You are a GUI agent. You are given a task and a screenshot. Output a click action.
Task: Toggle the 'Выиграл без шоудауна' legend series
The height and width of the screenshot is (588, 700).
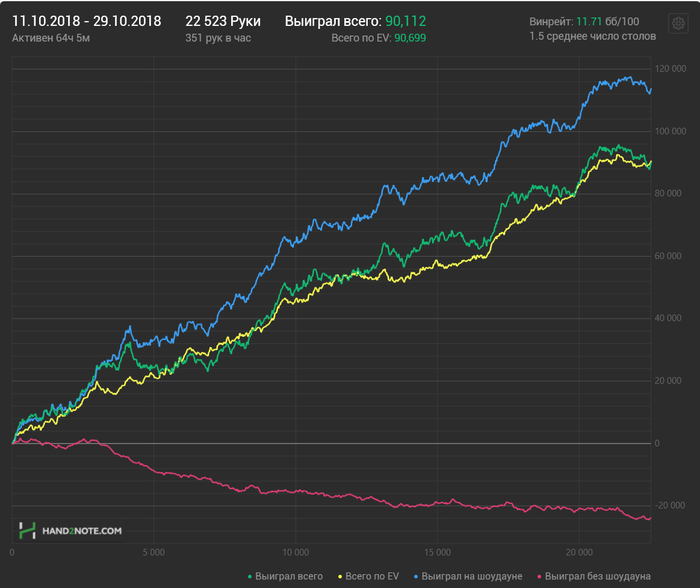[594, 576]
